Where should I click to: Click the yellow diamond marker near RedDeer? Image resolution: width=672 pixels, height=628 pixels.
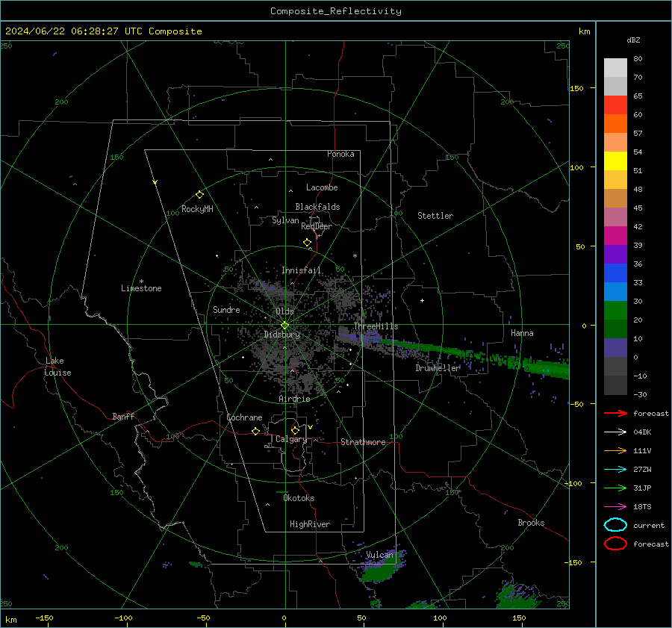[x=308, y=243]
